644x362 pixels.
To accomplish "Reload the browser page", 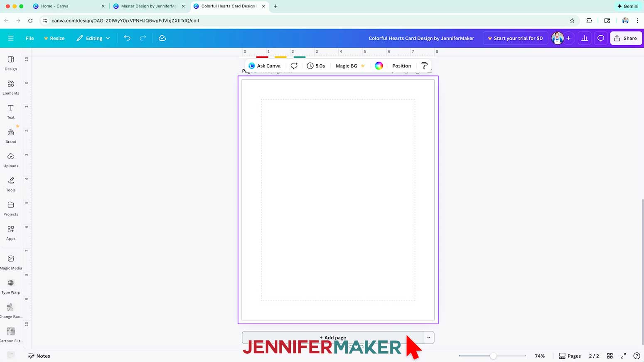I will tap(30, 20).
